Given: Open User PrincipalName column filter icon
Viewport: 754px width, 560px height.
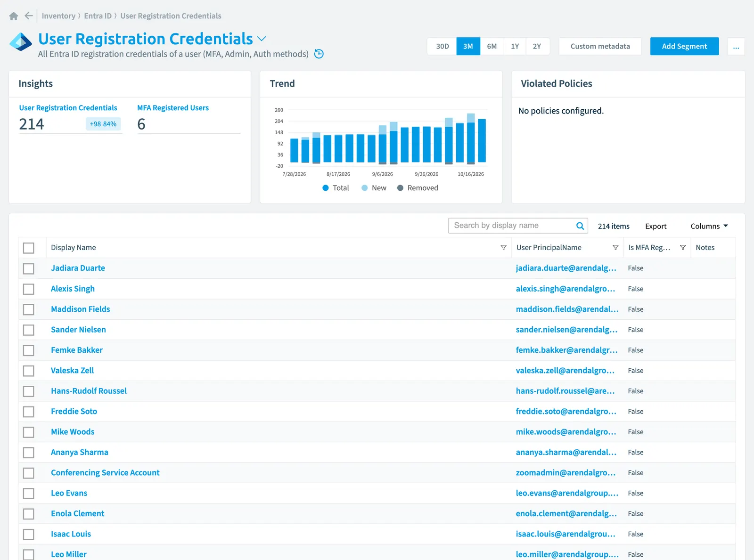Looking at the screenshot, I should tap(615, 248).
